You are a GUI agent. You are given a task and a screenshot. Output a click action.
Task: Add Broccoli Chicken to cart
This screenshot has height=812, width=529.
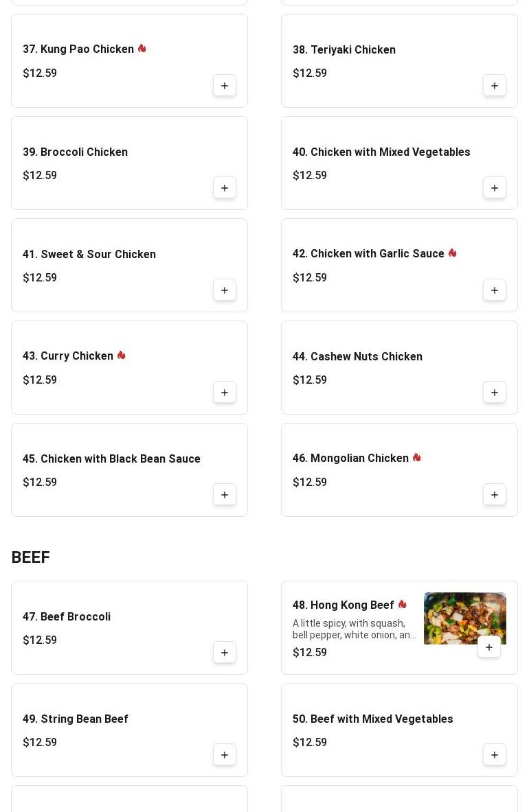click(225, 188)
